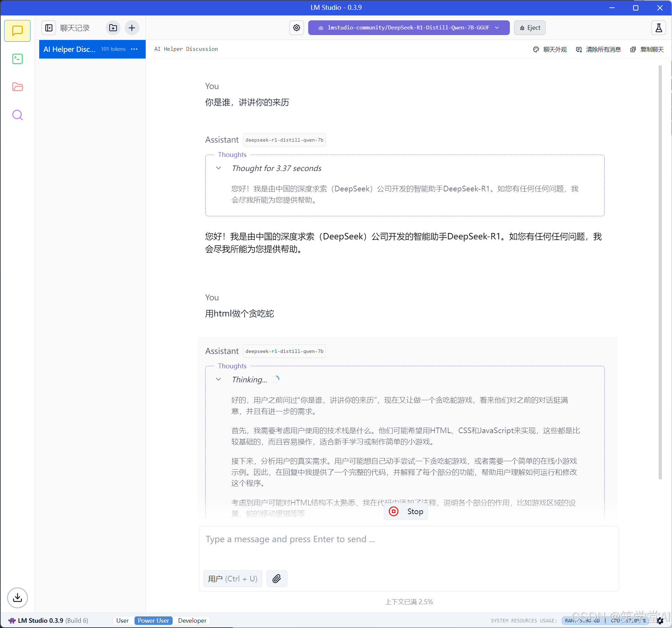Open My Models folder sidebar icon
Screen dimensions: 672x628
pos(17,87)
